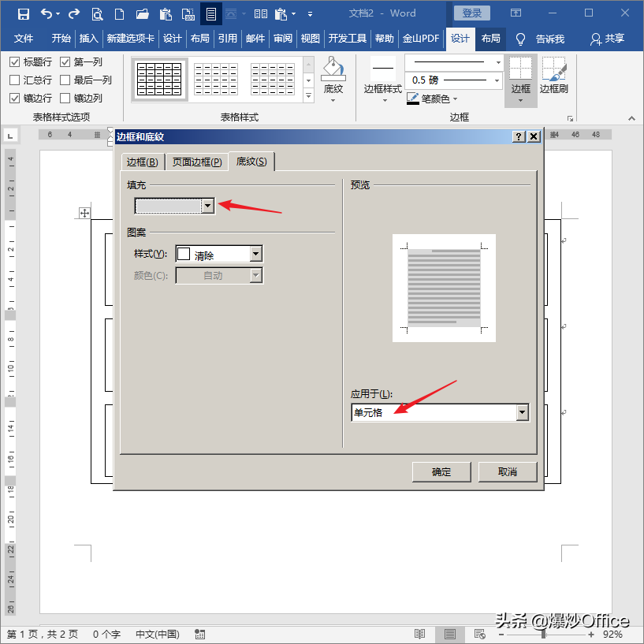Open the Share option
Screen dimensions: 644x644
click(608, 39)
